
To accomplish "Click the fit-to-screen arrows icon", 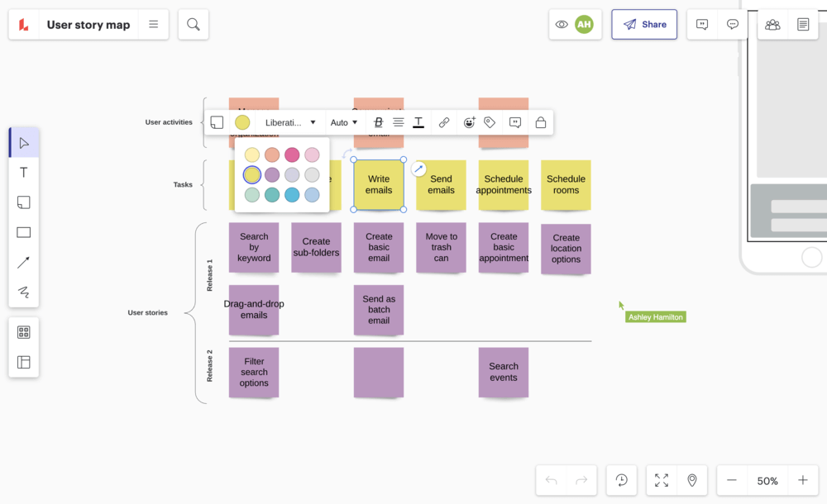I will (662, 480).
